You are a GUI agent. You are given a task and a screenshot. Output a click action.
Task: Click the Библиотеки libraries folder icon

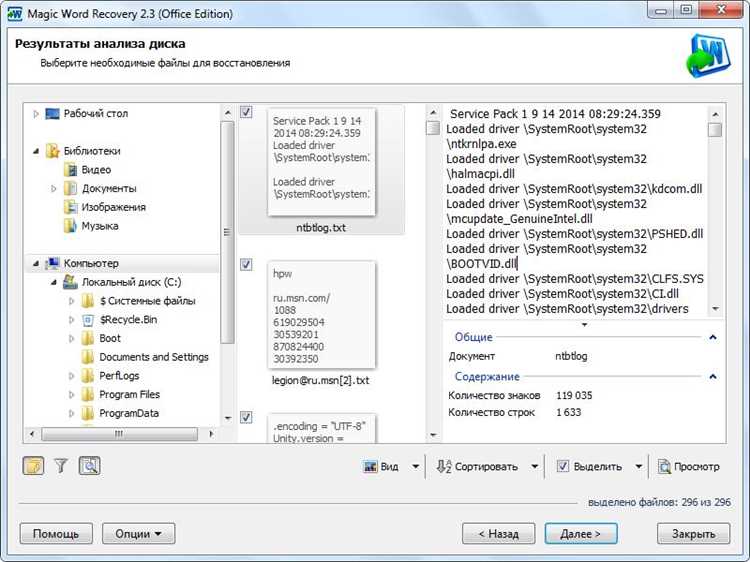click(x=52, y=151)
